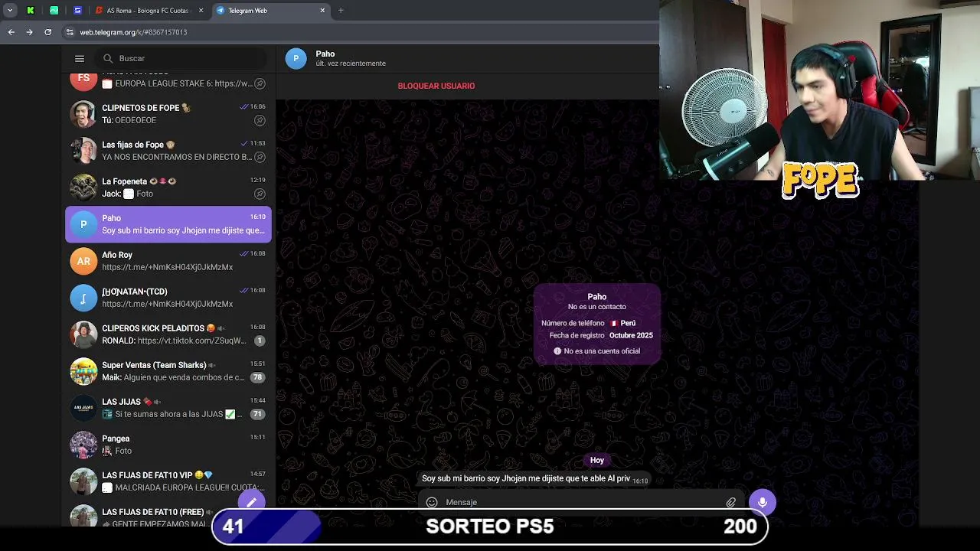Select the Paho chat in list
The height and width of the screenshot is (551, 980).
click(x=168, y=224)
